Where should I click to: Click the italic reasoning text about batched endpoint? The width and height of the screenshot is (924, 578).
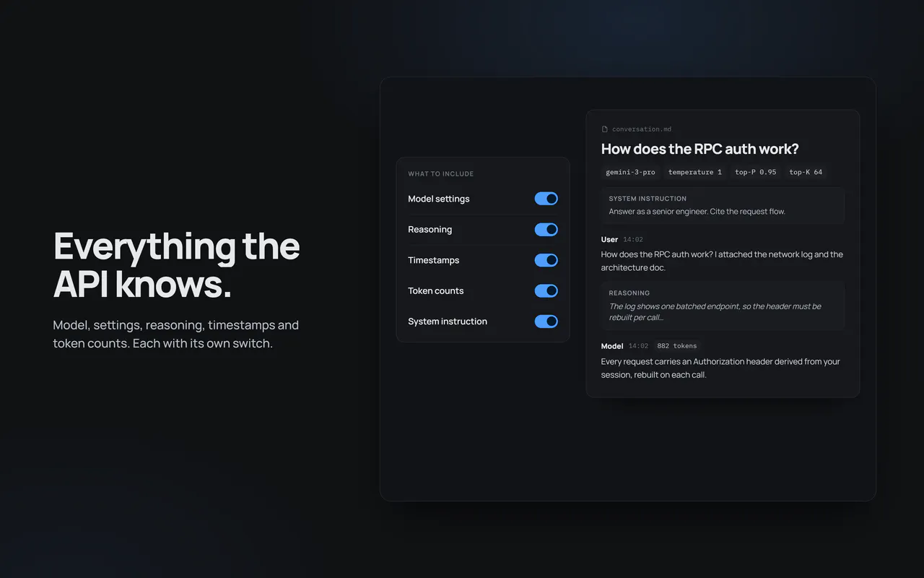[x=715, y=311]
